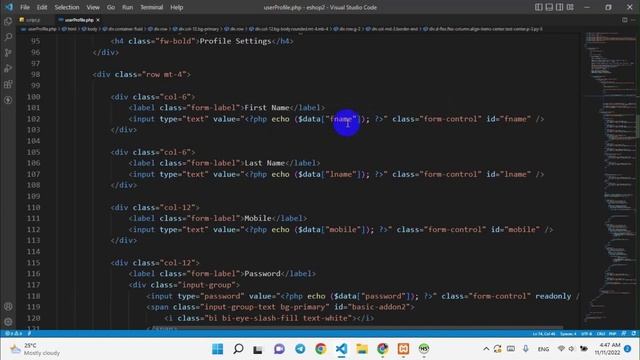Open errors and warnings in status bar

click(13, 333)
